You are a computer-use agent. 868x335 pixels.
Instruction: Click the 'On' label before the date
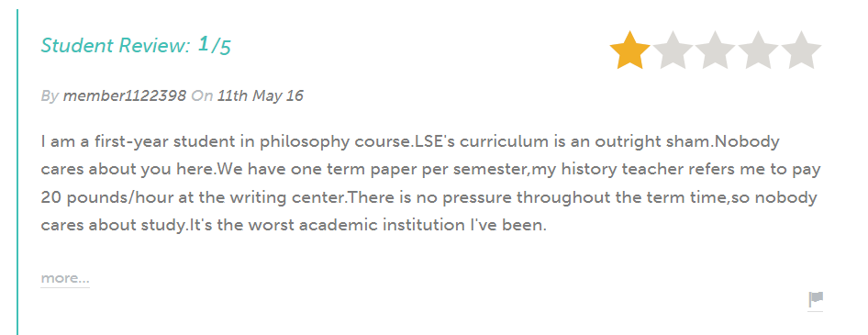tap(202, 95)
